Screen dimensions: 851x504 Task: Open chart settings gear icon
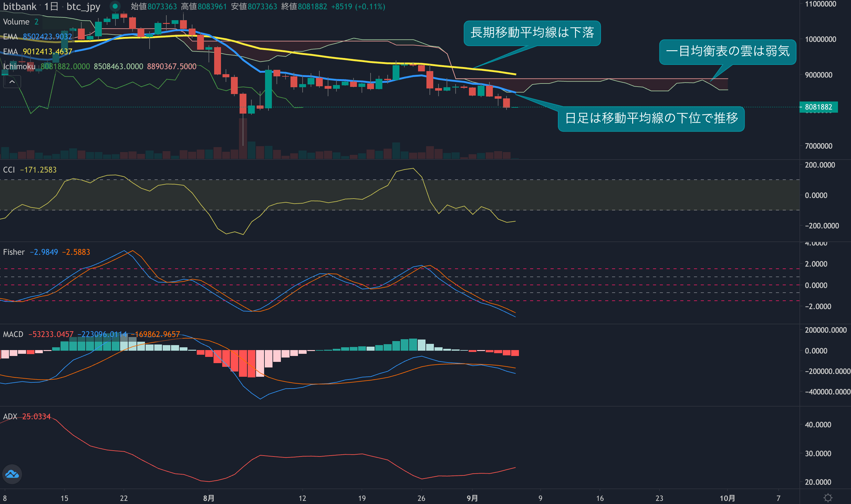[828, 498]
